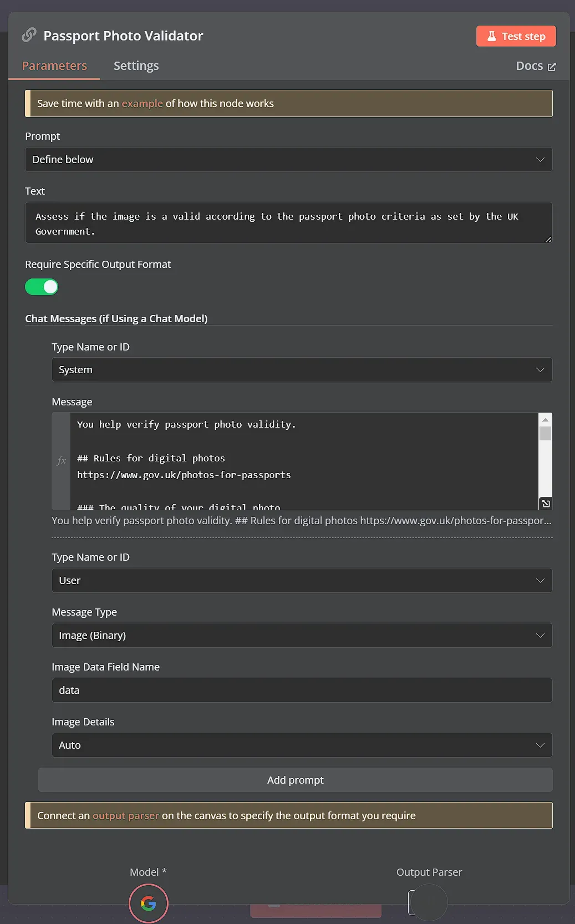575x924 pixels.
Task: Click the fx expression icon on the Message field
Action: [x=61, y=460]
